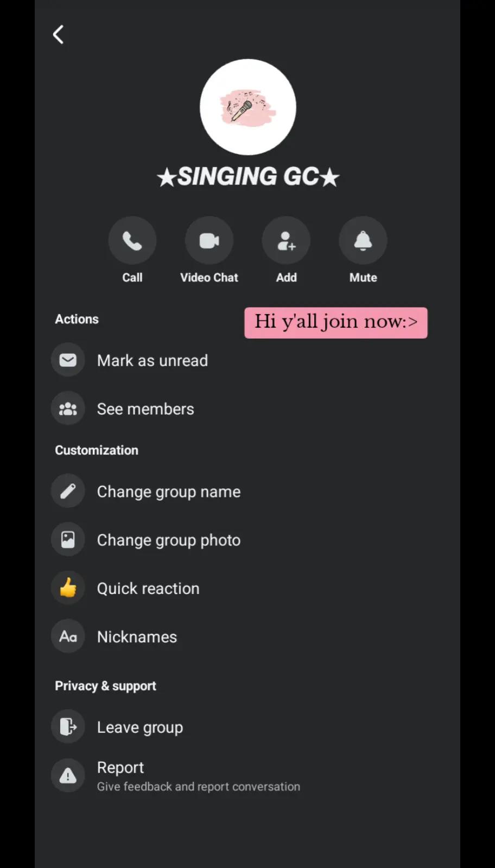Image resolution: width=495 pixels, height=868 pixels.
Task: Tap the Call label
Action: pos(132,277)
